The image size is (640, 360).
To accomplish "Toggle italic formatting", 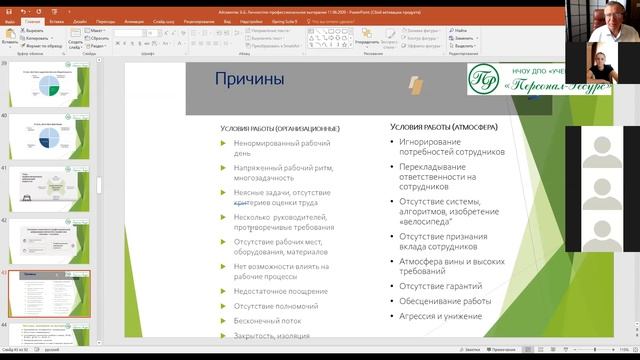I will [125, 43].
